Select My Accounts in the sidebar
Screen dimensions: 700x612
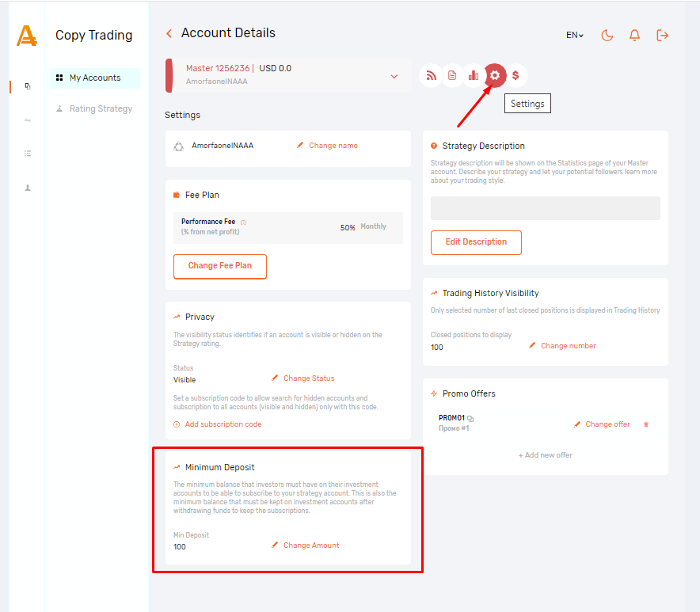tap(94, 78)
